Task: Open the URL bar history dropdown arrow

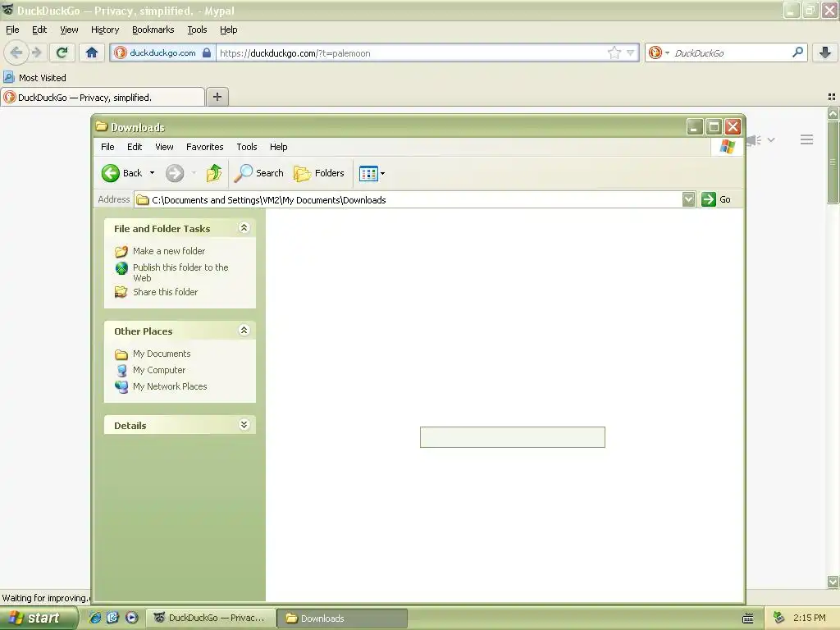Action: point(631,52)
